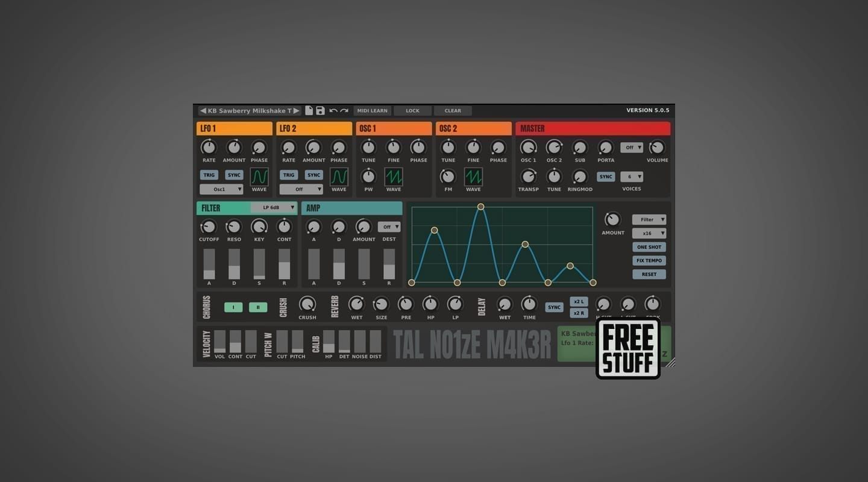Enable ONE SHOT mode
868x482 pixels.
coord(649,247)
